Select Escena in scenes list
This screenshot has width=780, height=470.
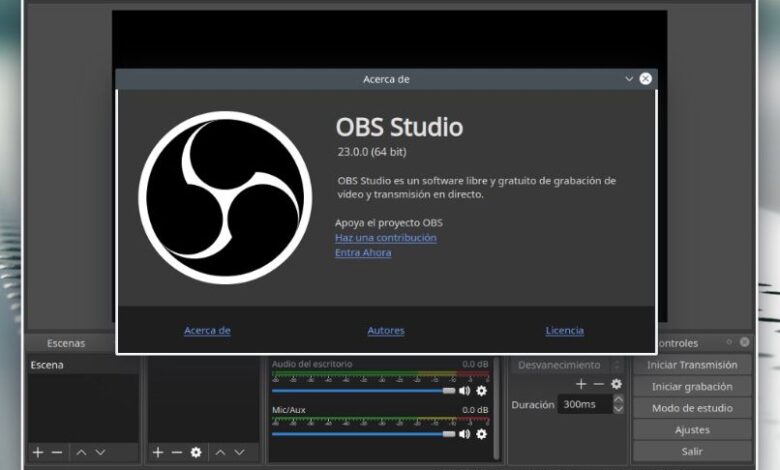coord(83,365)
